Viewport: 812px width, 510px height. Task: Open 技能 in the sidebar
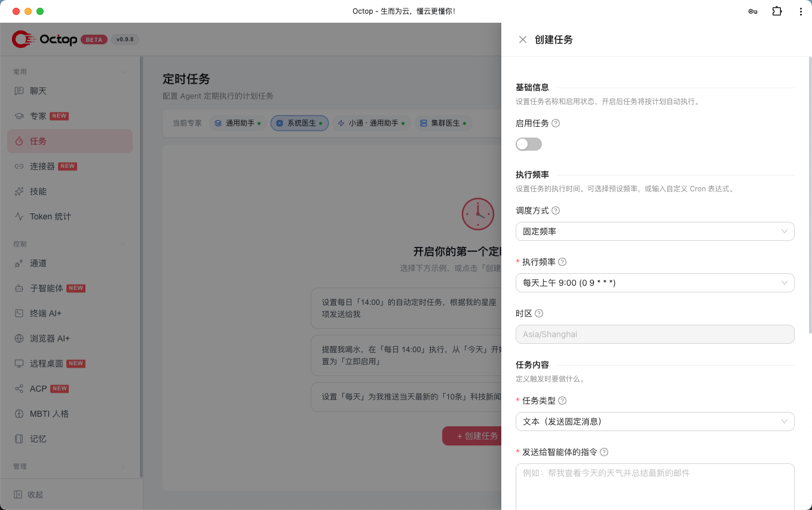point(70,191)
